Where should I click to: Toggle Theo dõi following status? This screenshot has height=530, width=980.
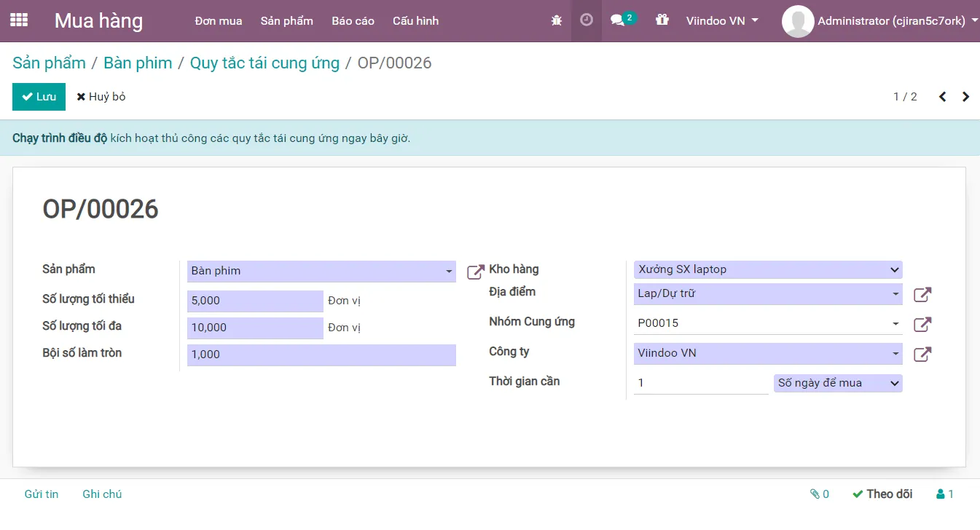882,494
